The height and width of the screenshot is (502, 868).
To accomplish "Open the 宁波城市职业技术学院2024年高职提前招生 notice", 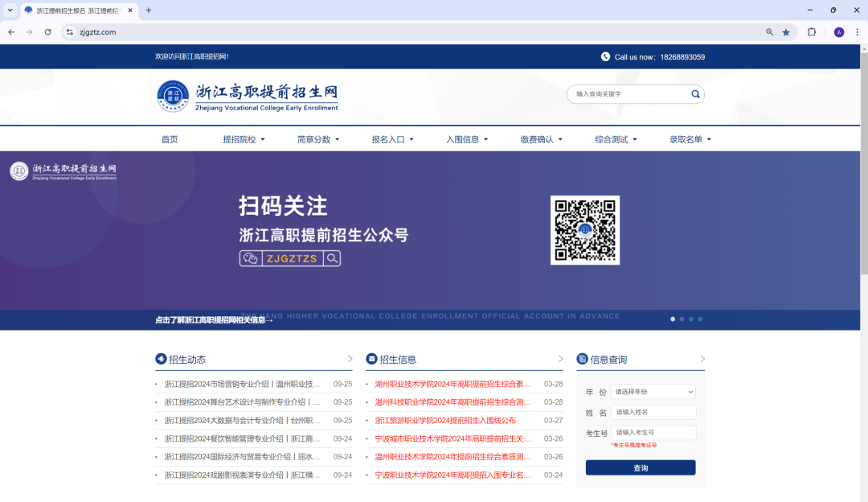I will click(452, 438).
